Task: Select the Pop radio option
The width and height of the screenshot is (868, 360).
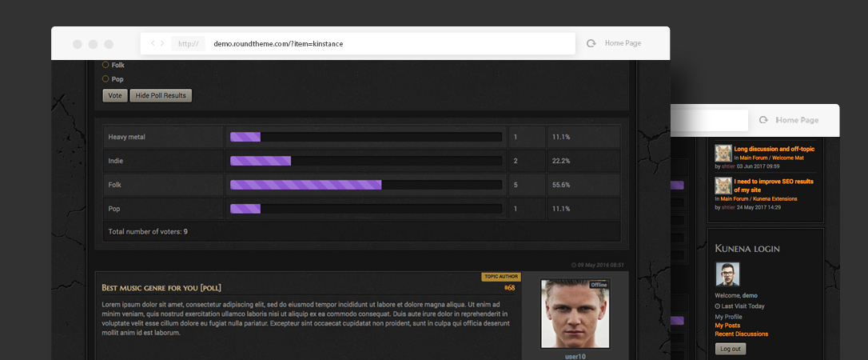Action: click(x=106, y=78)
